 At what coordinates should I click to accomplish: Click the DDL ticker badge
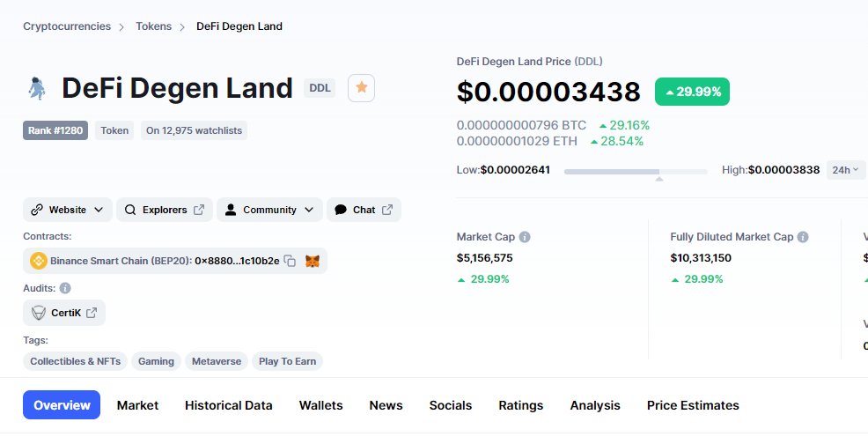(320, 88)
